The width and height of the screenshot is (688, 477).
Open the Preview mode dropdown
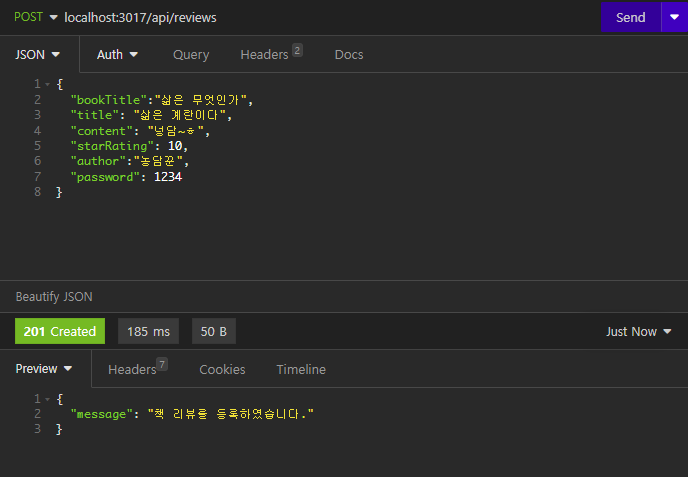point(43,369)
